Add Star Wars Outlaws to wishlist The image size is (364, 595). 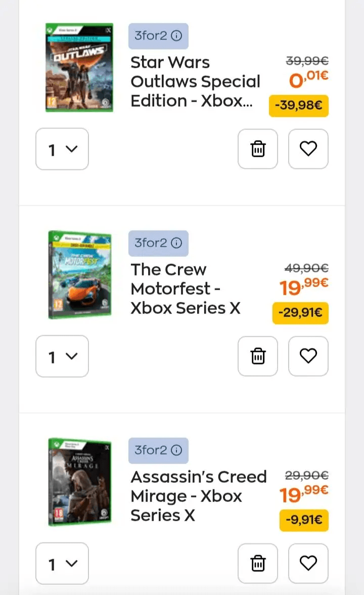click(308, 149)
